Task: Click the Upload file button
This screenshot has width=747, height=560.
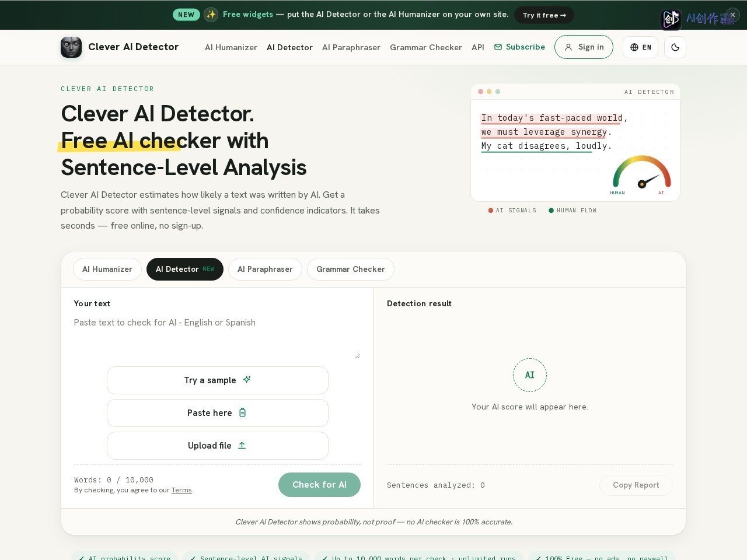Action: click(x=218, y=446)
